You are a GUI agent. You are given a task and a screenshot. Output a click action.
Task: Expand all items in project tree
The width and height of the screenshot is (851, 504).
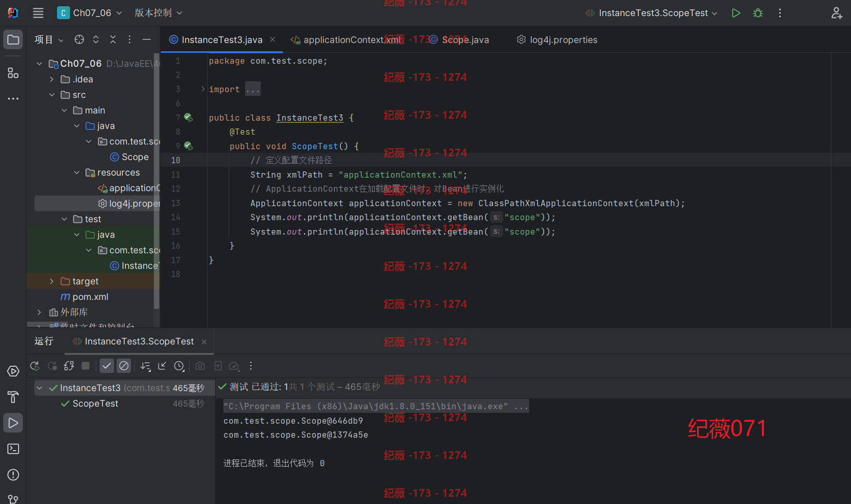point(96,39)
